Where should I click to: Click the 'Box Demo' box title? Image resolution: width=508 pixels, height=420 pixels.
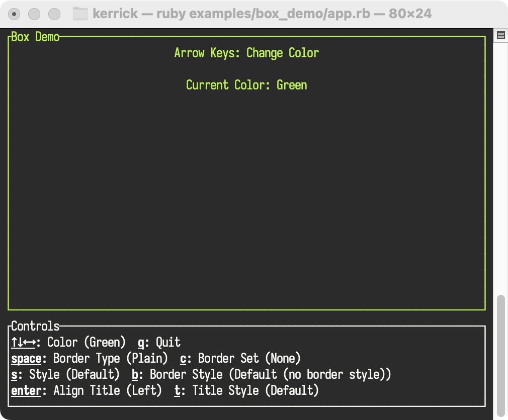pyautogui.click(x=35, y=37)
